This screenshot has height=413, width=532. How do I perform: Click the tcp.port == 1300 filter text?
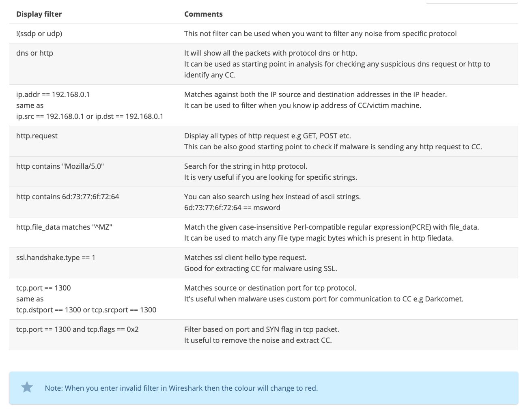pyautogui.click(x=43, y=288)
